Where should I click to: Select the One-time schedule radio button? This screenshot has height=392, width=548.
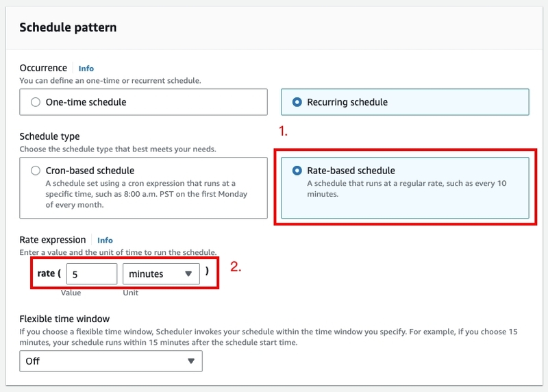tap(36, 102)
